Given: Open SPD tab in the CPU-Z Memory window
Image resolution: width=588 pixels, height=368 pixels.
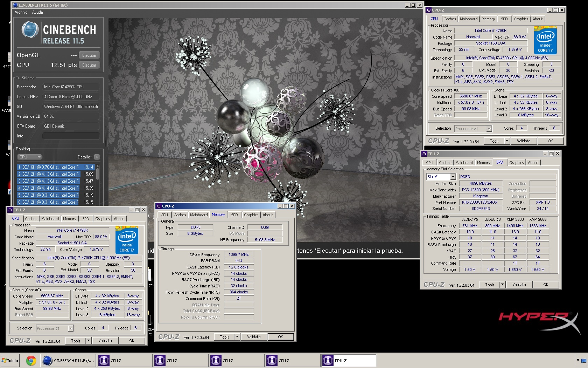Looking at the screenshot, I should 234,215.
